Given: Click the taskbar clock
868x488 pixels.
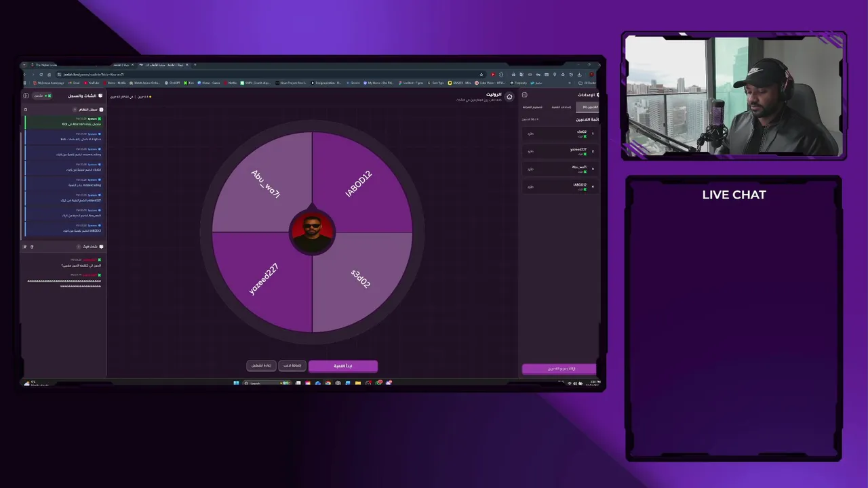Looking at the screenshot, I should pyautogui.click(x=594, y=383).
